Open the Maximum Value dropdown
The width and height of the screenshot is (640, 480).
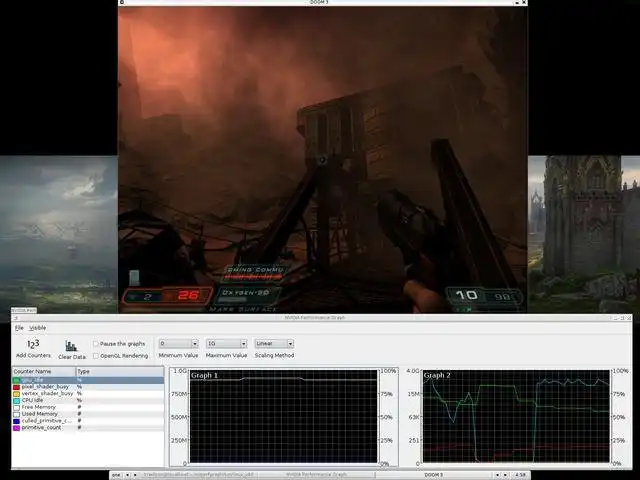pyautogui.click(x=227, y=344)
